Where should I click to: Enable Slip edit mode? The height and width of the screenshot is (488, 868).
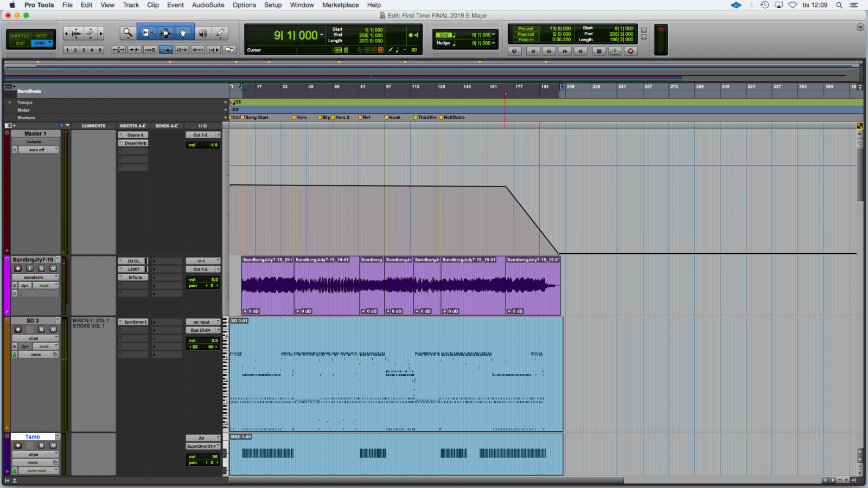pos(20,43)
